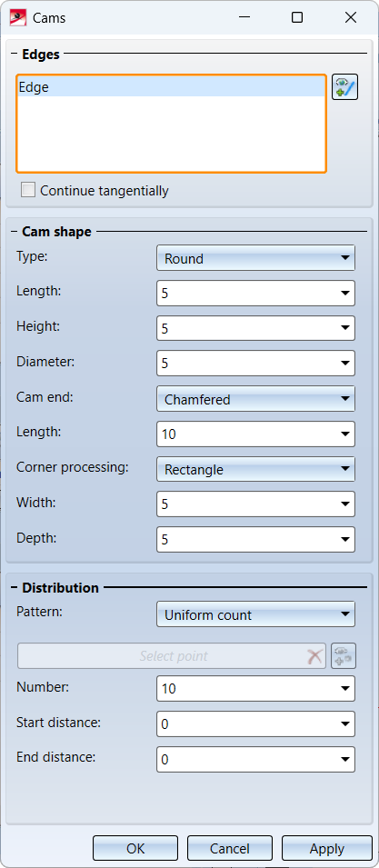
Task: Enable Continue tangentially checkbox
Action: click(27, 191)
